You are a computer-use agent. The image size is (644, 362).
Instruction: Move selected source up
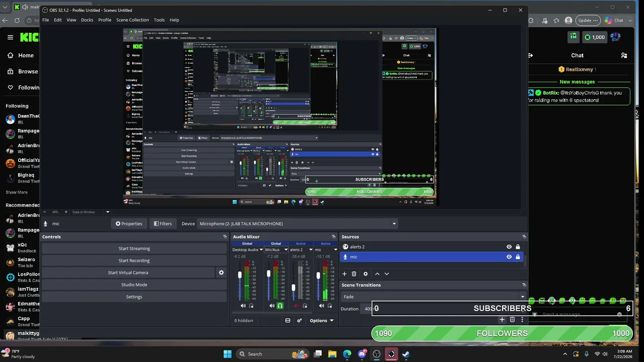(x=377, y=274)
